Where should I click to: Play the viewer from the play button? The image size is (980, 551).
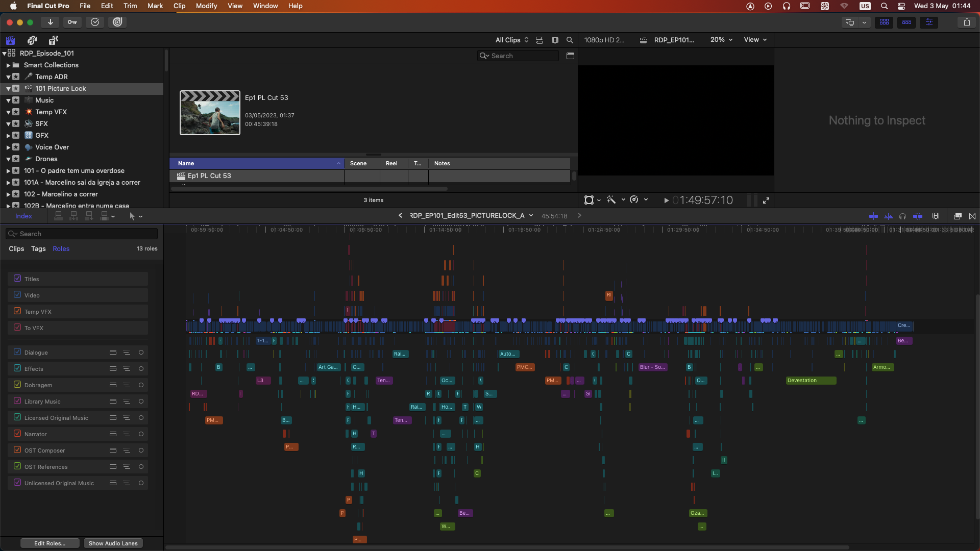click(666, 201)
